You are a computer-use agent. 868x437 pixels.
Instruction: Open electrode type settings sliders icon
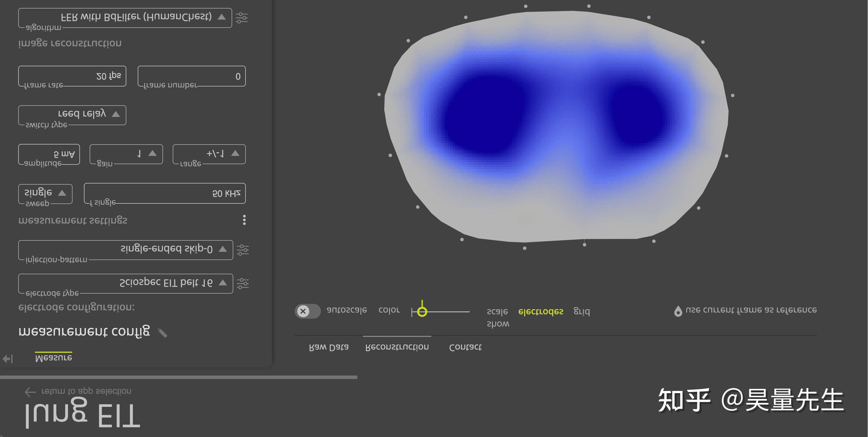tap(243, 283)
